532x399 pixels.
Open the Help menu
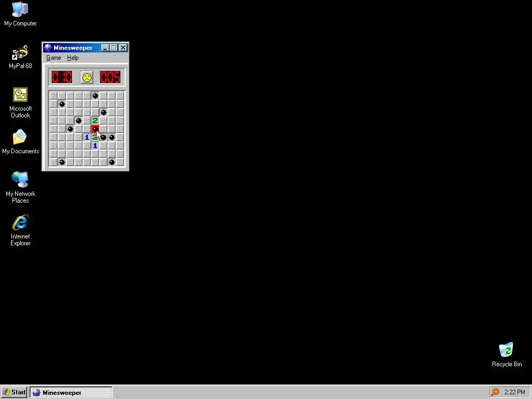point(73,58)
